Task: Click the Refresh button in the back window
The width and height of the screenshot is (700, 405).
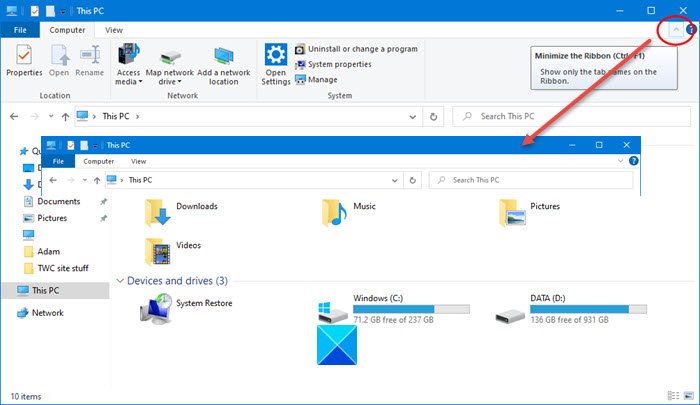Action: 433,117
